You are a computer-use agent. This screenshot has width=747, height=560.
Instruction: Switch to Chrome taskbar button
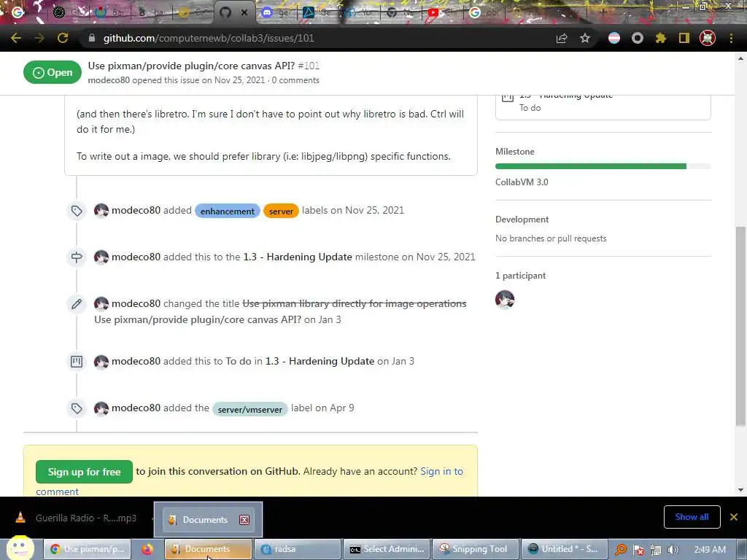[x=88, y=549]
